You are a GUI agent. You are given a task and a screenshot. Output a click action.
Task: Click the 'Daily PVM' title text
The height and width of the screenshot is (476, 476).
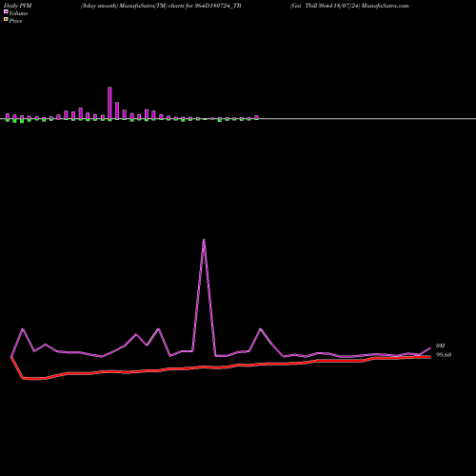(18, 6)
